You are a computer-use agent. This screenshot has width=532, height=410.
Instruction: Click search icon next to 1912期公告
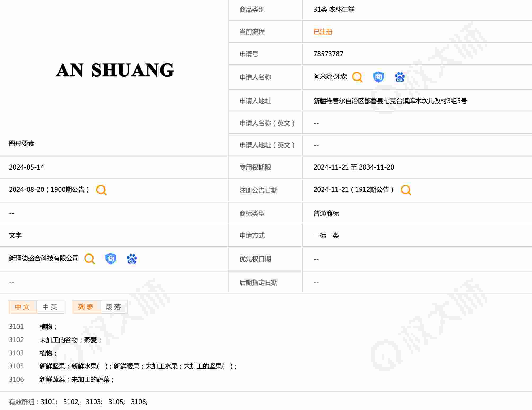406,190
